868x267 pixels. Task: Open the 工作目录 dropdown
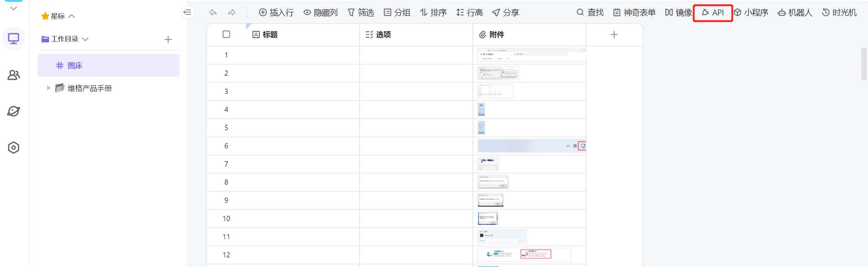pos(85,39)
